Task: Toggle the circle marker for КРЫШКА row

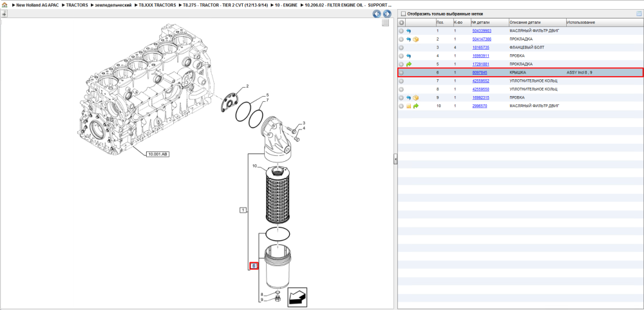Action: (x=401, y=73)
